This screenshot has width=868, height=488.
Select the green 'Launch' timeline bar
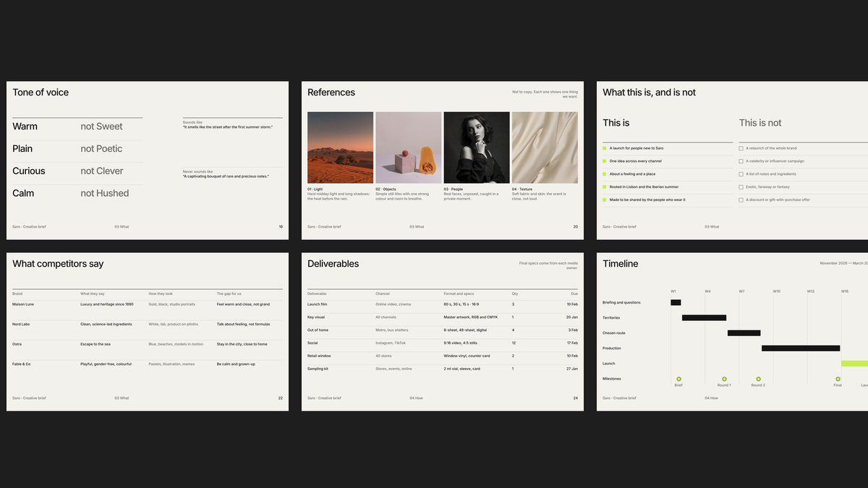pyautogui.click(x=854, y=363)
